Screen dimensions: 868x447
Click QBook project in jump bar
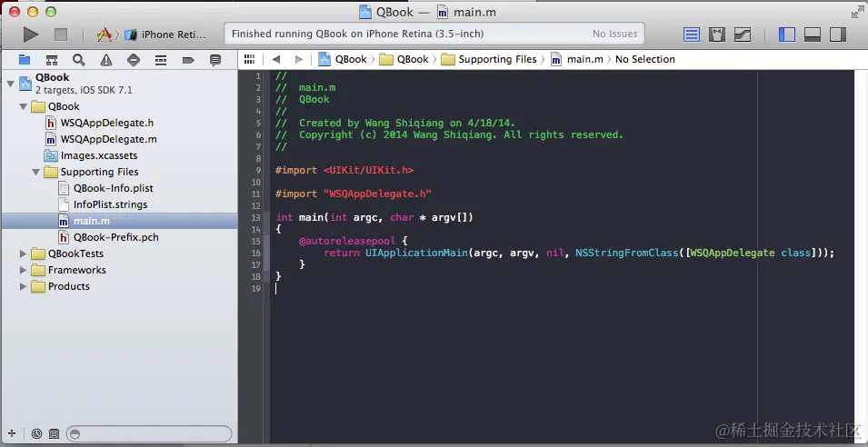click(x=343, y=59)
